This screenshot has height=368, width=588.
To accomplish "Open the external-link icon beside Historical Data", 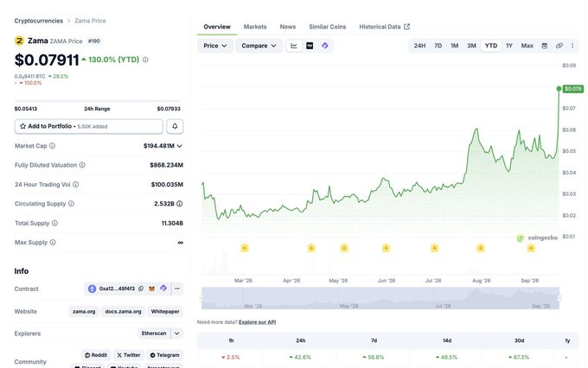I will [407, 27].
